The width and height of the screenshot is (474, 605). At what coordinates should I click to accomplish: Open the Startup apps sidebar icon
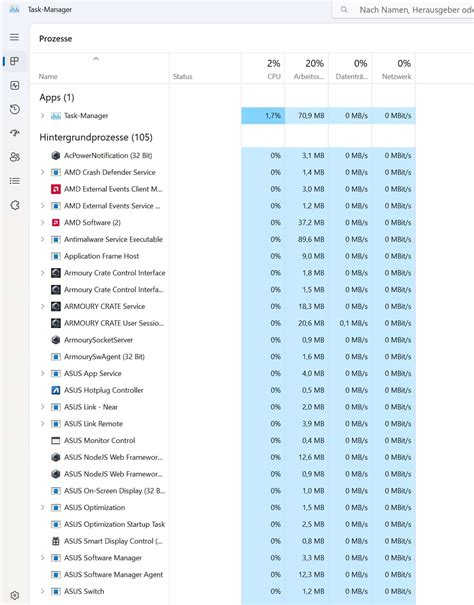(x=15, y=133)
